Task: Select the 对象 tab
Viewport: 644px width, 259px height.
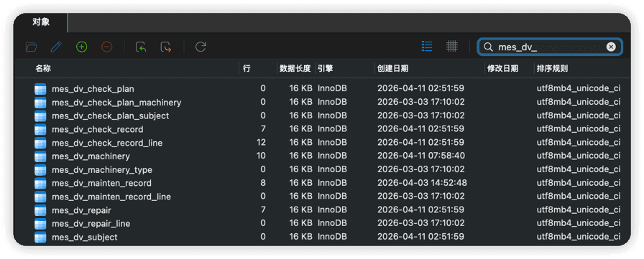Action: click(41, 22)
